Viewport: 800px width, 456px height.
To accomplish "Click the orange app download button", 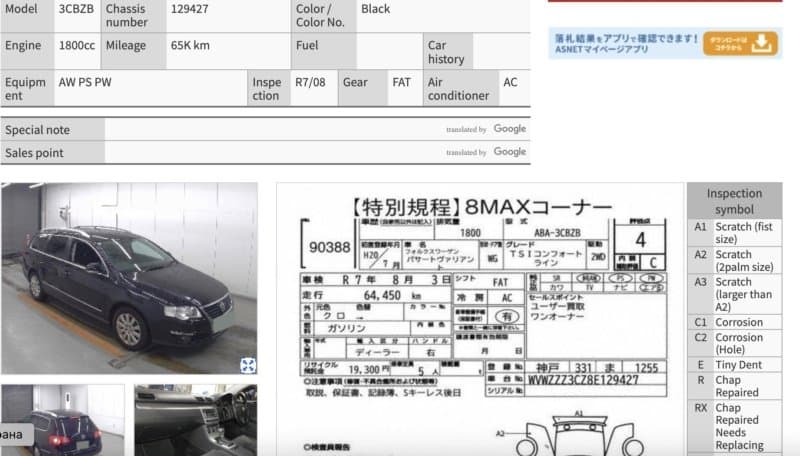I will point(740,43).
